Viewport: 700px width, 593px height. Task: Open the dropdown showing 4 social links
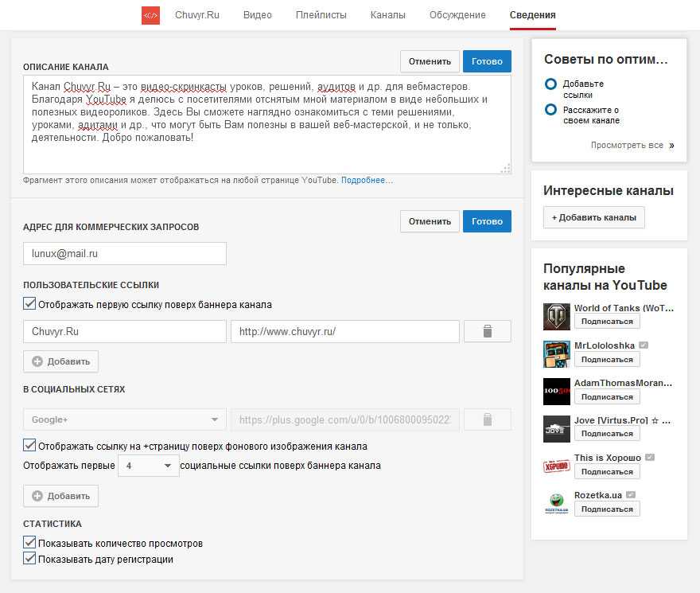click(149, 466)
